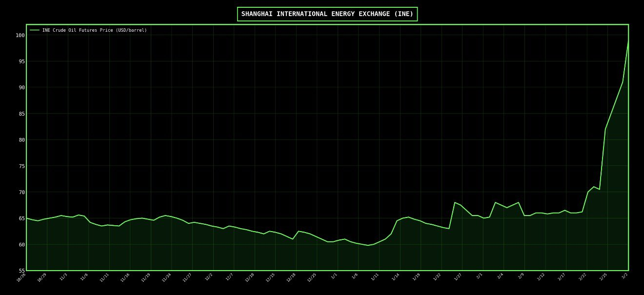This screenshot has height=295, width=644.
Task: Select the 10/26 date on x-axis
Action: 21,277
